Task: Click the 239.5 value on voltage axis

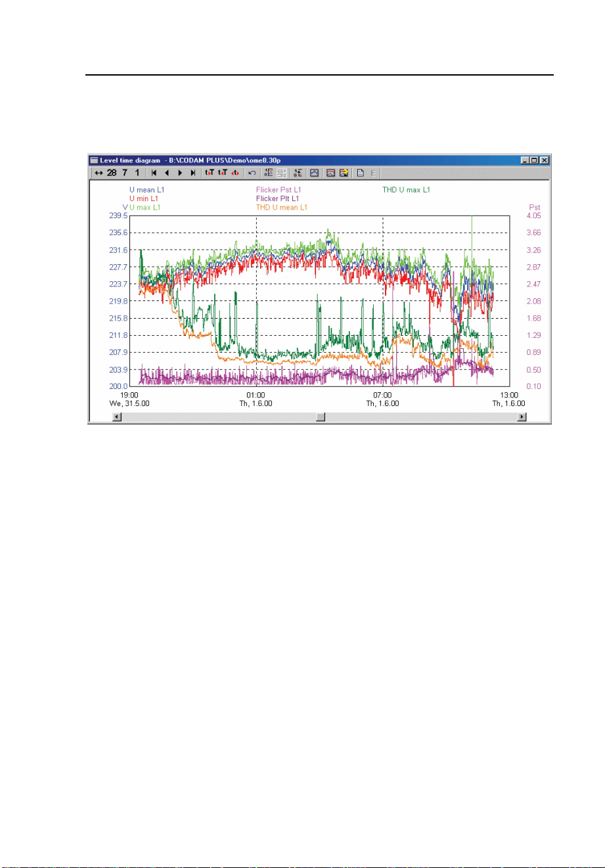Action: tap(118, 216)
